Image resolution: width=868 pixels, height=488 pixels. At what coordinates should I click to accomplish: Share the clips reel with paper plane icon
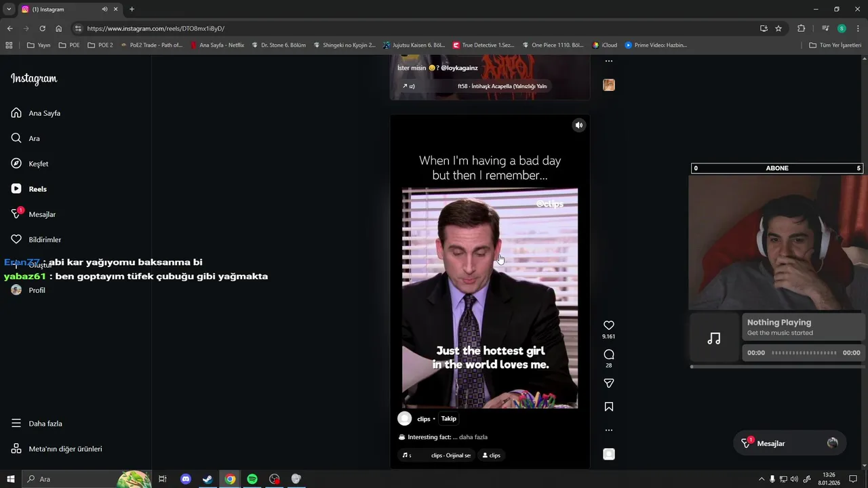(x=608, y=383)
